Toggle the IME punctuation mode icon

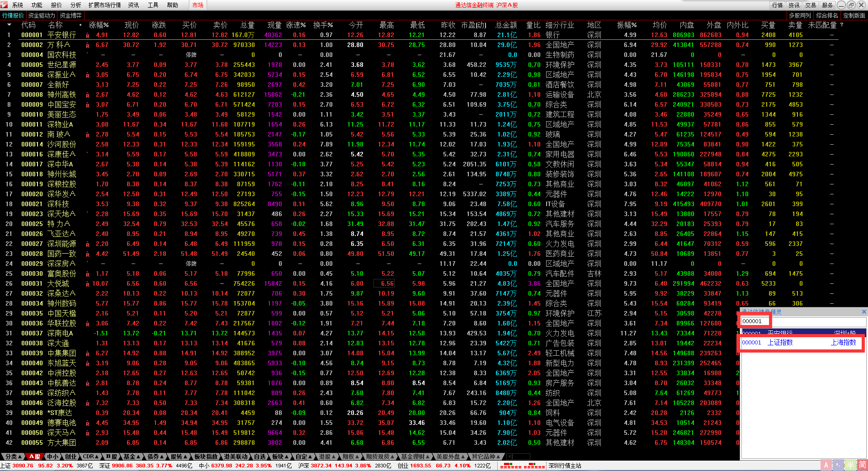pyautogui.click(x=839, y=465)
